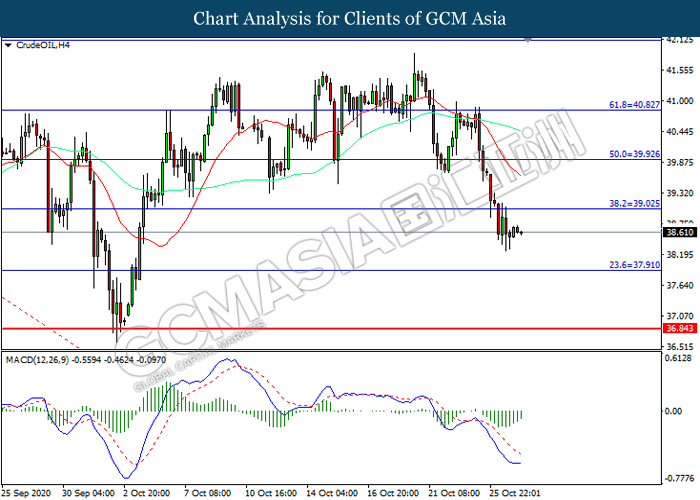
Task: Click the 2 Oct 20:00 time label
Action: click(x=147, y=494)
